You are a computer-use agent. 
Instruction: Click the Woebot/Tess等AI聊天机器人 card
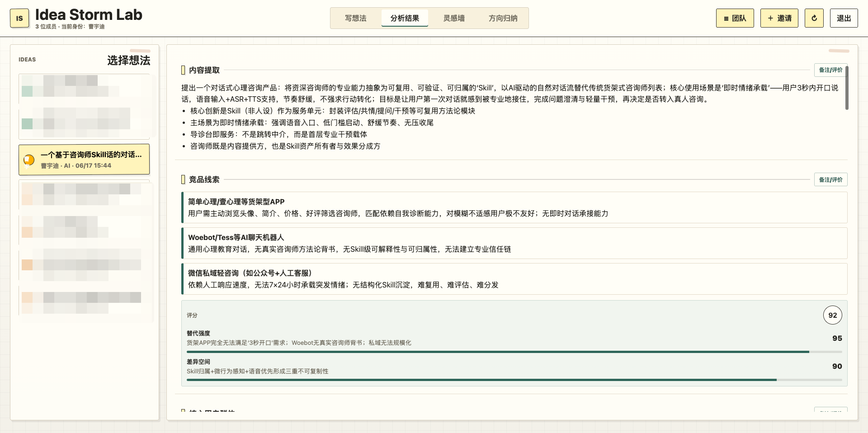514,243
